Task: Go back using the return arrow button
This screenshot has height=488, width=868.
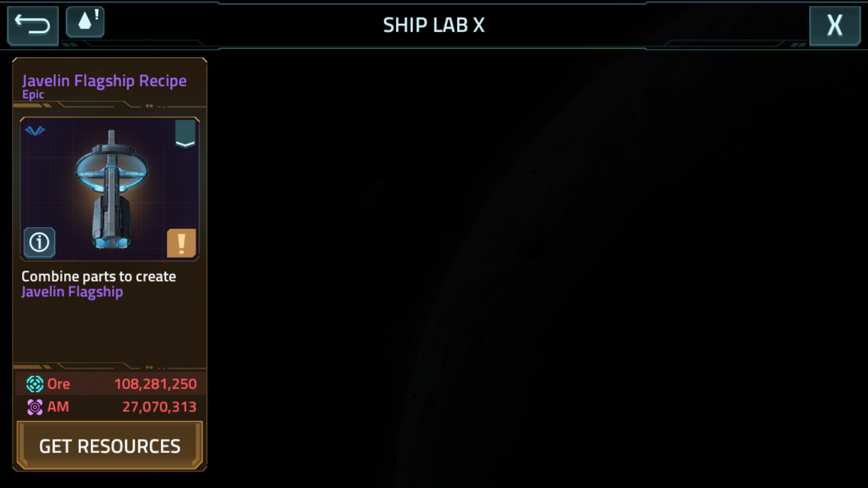Action: point(33,25)
